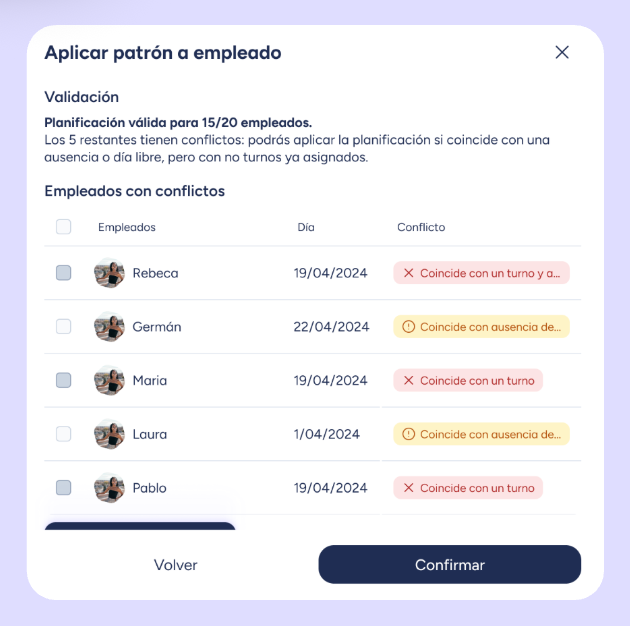Click the Empleados column header
Screen dimensions: 630x626
[x=127, y=227]
